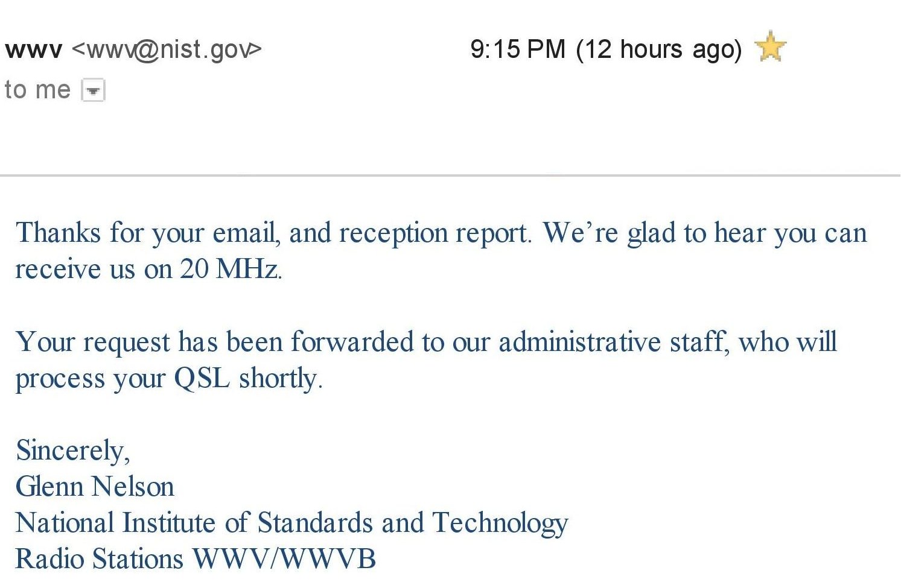Screen dimensions: 901x588
Task: Click the '(12 hours ago)' relative time
Action: pyautogui.click(x=658, y=49)
